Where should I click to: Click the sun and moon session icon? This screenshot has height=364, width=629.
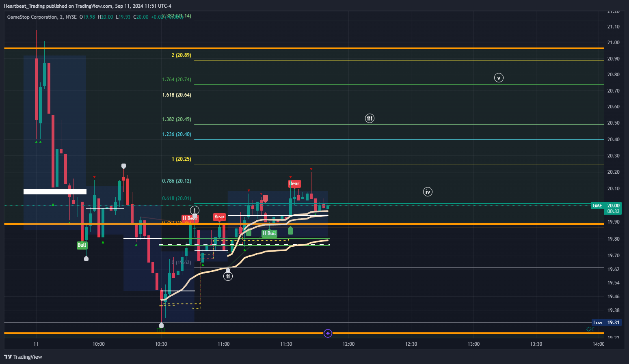point(590,329)
